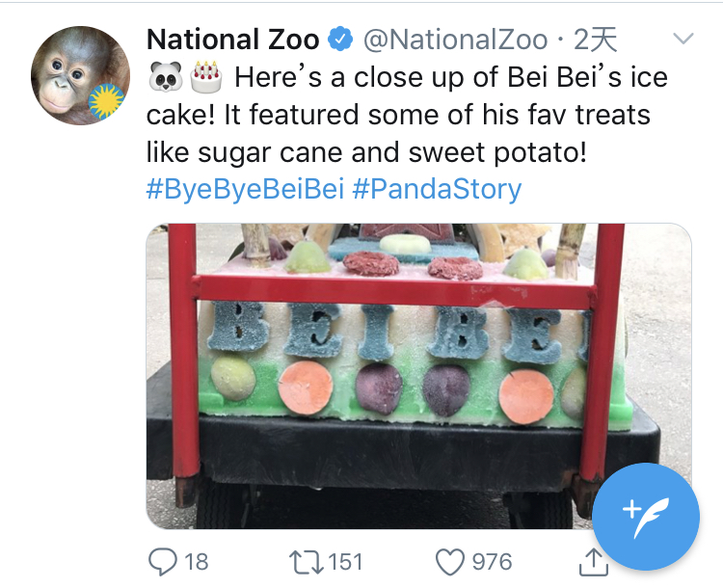Open National Zoo orangutan profile picture
This screenshot has width=723, height=588.
80,75
